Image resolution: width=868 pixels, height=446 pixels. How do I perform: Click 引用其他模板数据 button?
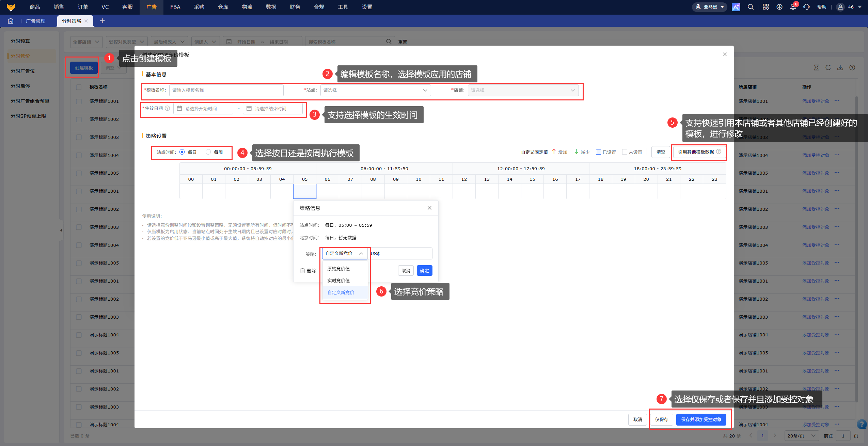(x=699, y=152)
